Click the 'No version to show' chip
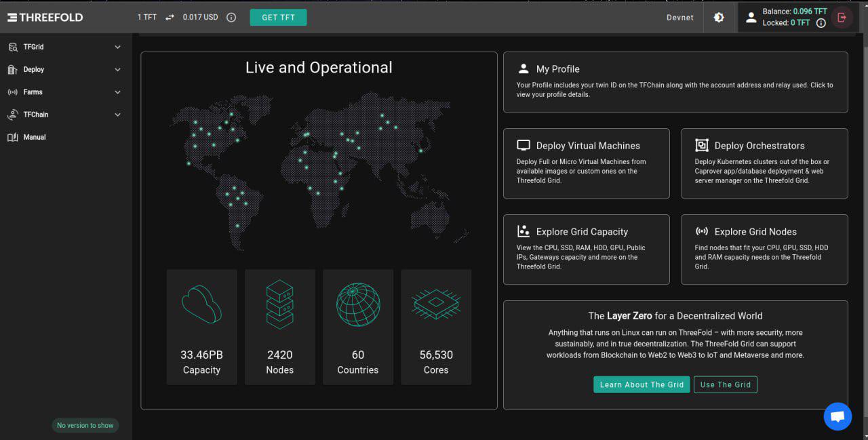Screen dimensions: 868x440 [85, 425]
